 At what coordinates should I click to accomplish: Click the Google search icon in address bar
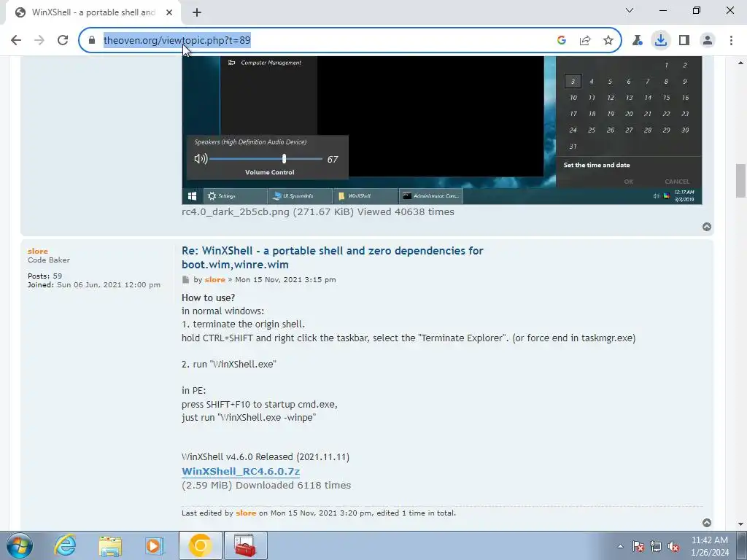coord(561,41)
